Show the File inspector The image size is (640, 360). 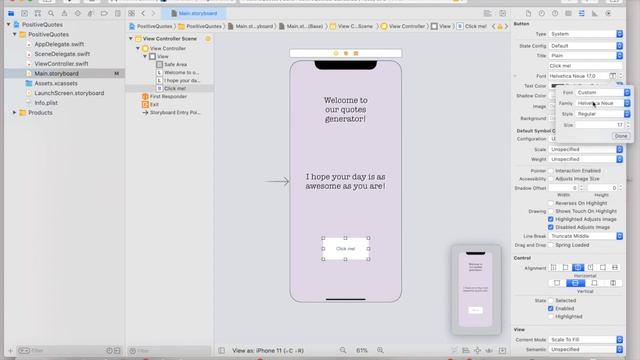coord(528,13)
